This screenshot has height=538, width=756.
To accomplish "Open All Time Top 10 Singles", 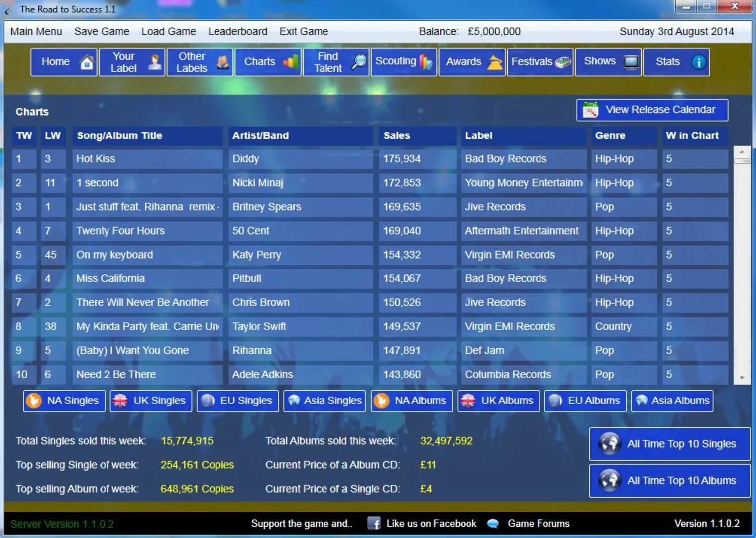I will pyautogui.click(x=669, y=444).
